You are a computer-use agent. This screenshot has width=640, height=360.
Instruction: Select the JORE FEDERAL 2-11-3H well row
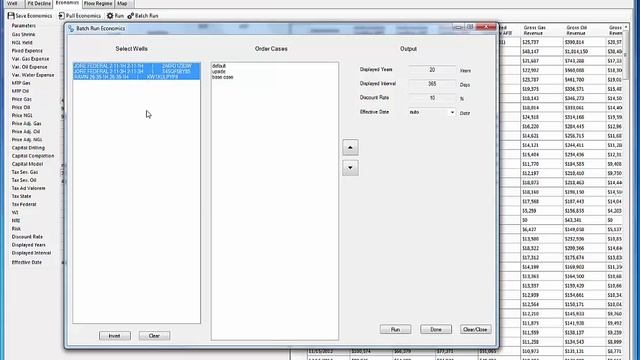coord(136,71)
